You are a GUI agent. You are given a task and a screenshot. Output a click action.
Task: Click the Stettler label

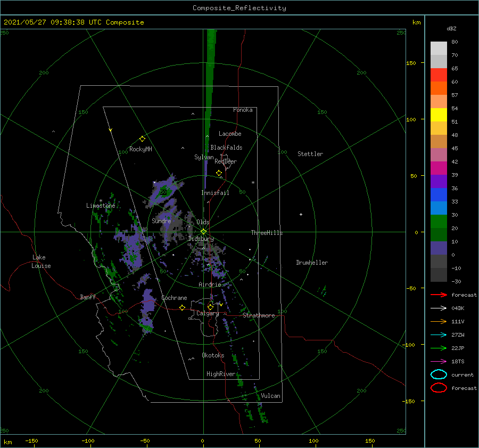(x=310, y=154)
